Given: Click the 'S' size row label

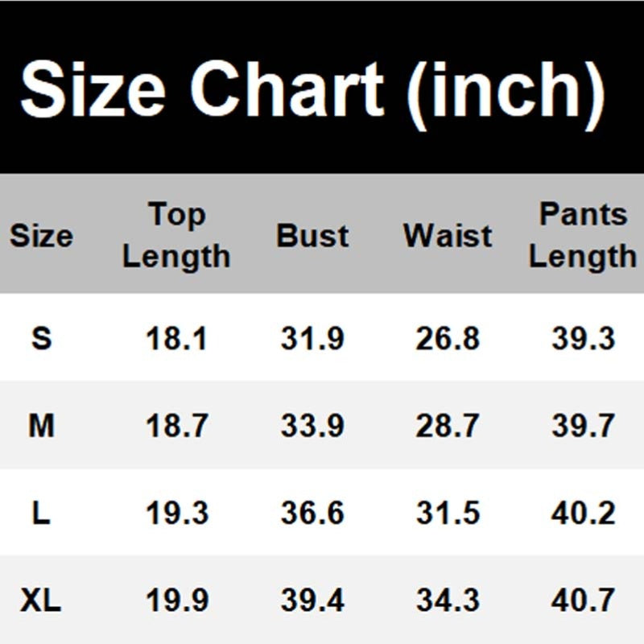Looking at the screenshot, I should tap(41, 338).
